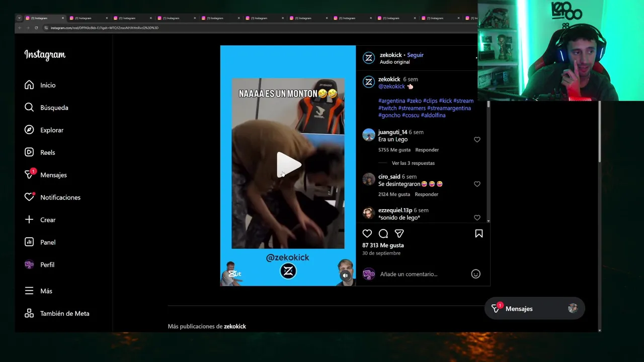
Task: Open the Panel dashboard icon
Action: click(x=29, y=242)
